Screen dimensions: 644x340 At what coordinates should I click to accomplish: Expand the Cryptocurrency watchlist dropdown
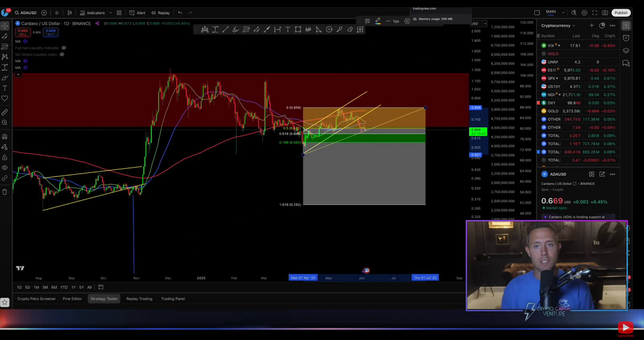(x=558, y=26)
